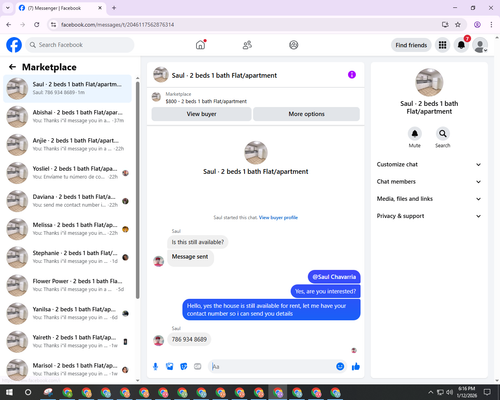This screenshot has width=500, height=400.
Task: Open the account profile avatar menu
Action: click(480, 45)
